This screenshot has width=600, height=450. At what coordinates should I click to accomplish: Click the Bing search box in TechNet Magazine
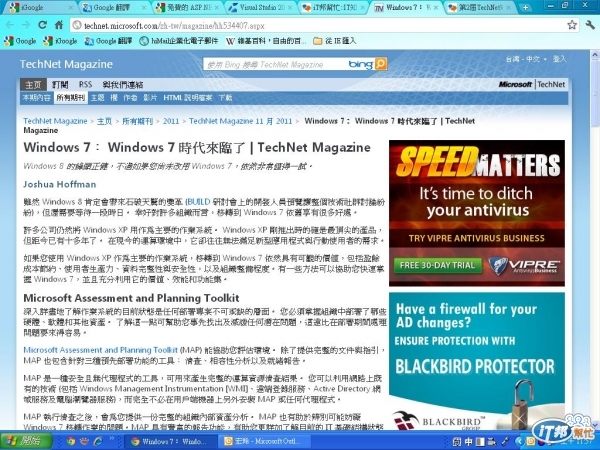[x=276, y=64]
